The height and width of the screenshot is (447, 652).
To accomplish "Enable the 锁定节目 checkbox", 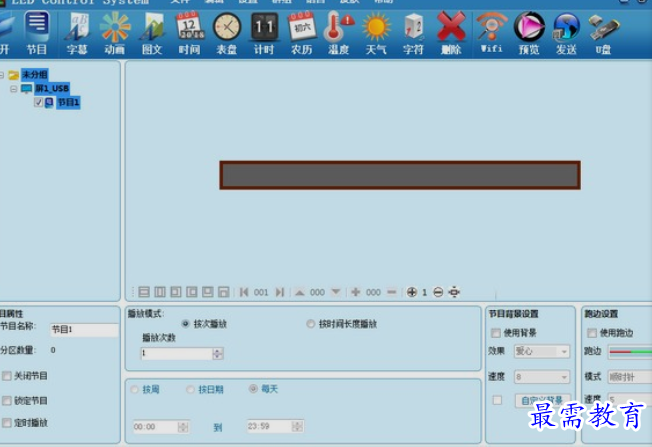I will point(7,401).
